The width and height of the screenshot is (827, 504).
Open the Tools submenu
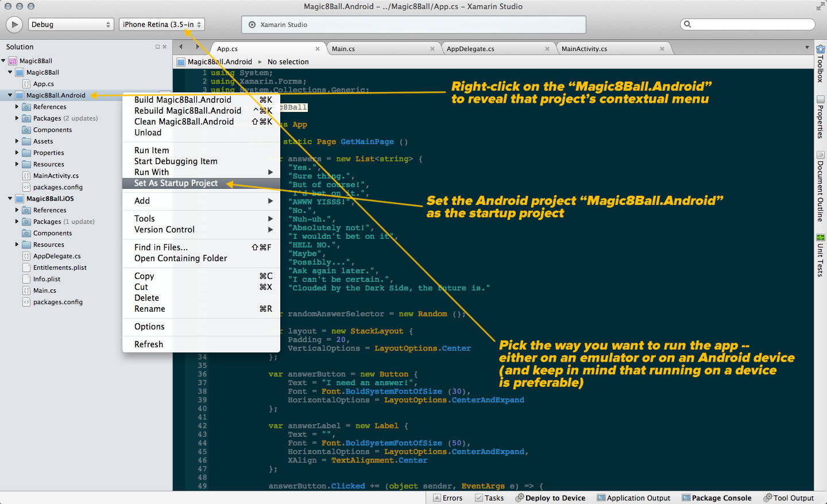click(x=202, y=219)
